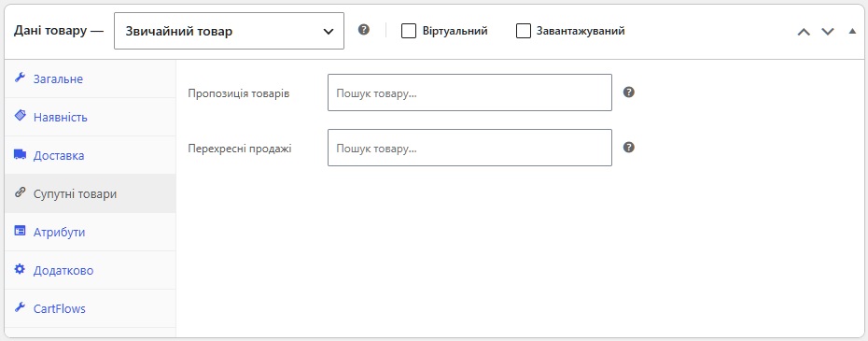The height and width of the screenshot is (341, 868).
Task: Click help icon beside product type dropdown
Action: tap(364, 30)
